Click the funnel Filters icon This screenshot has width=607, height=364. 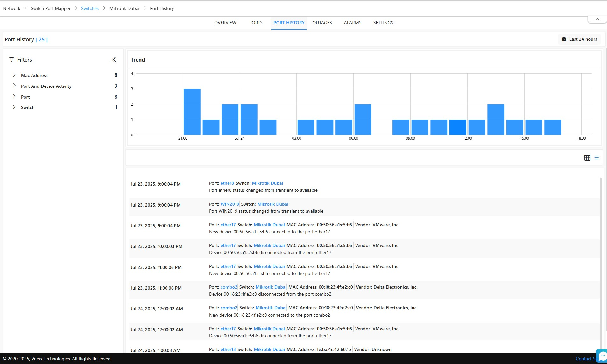(11, 60)
